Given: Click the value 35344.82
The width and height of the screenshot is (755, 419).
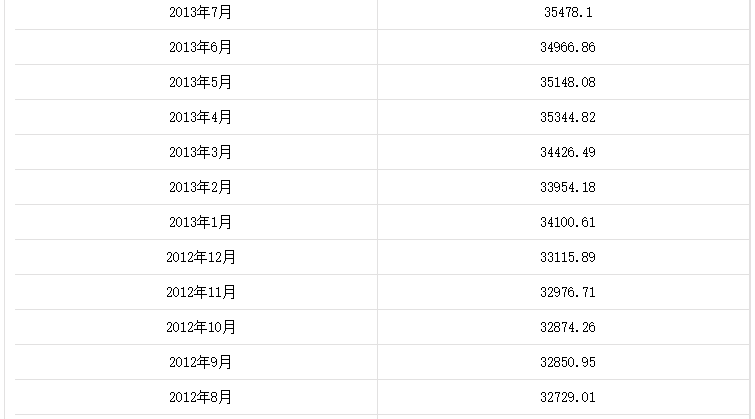Looking at the screenshot, I should click(568, 117).
